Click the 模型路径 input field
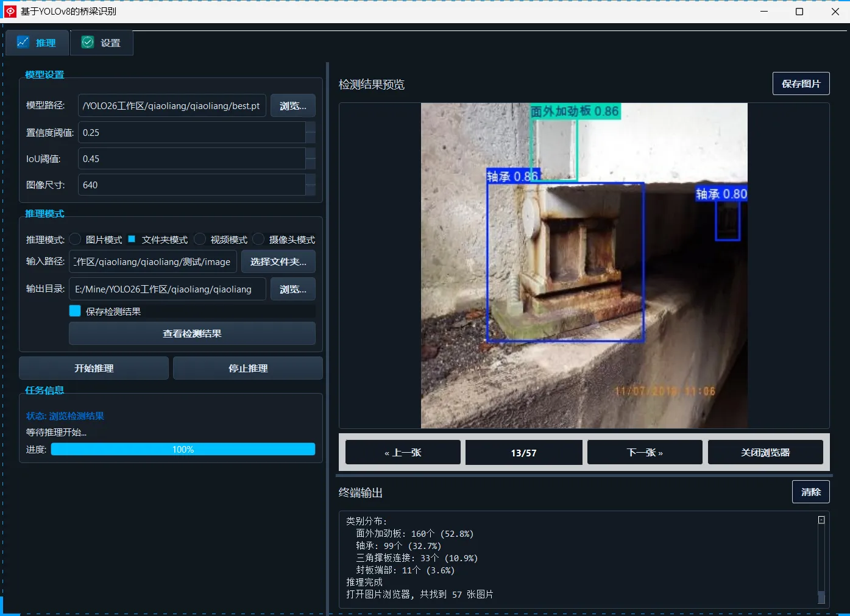Screen dimensions: 850x616 [172, 106]
